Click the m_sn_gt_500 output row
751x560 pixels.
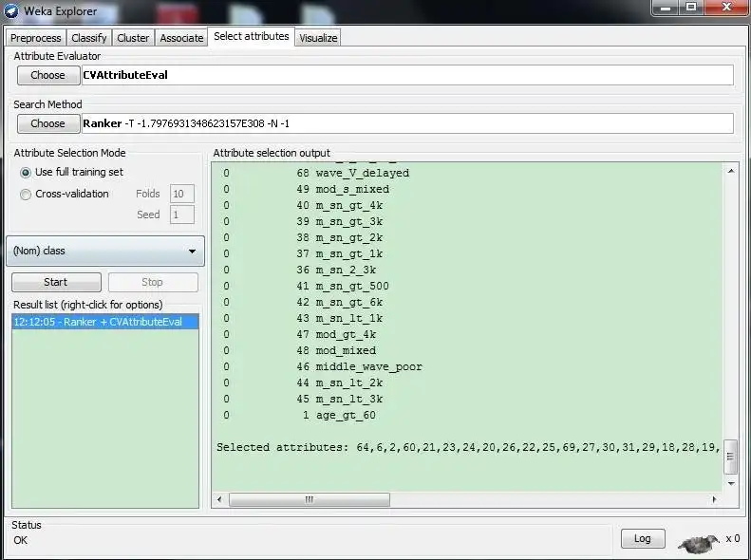click(x=306, y=287)
